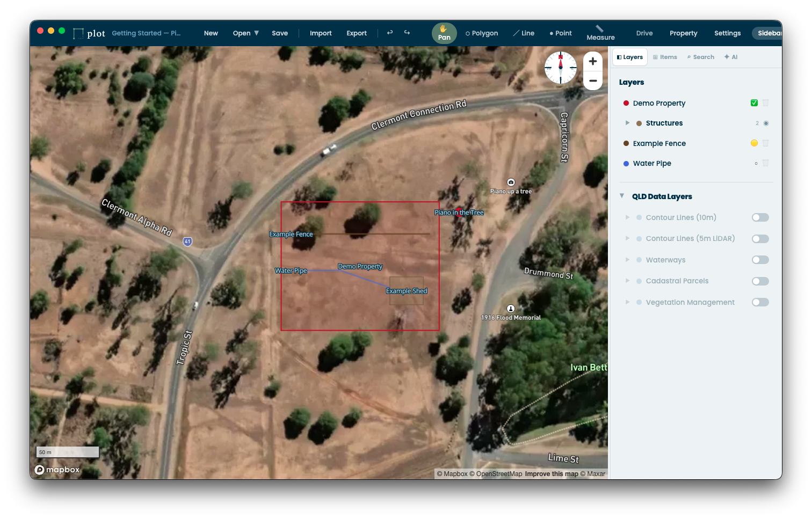Select the Polygon drawing tool
812x519 pixels.
[x=481, y=33]
